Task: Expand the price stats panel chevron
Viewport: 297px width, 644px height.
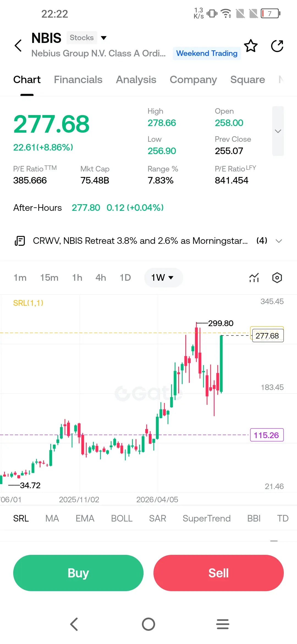Action: pyautogui.click(x=278, y=131)
